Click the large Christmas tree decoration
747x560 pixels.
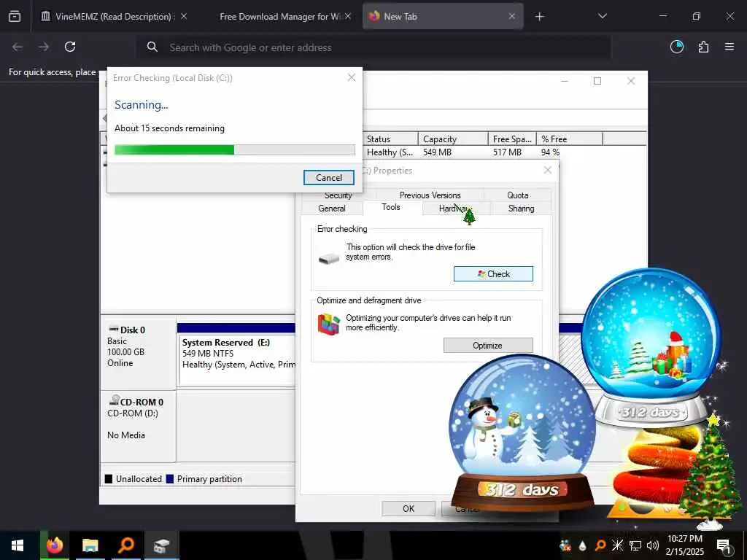click(x=711, y=472)
